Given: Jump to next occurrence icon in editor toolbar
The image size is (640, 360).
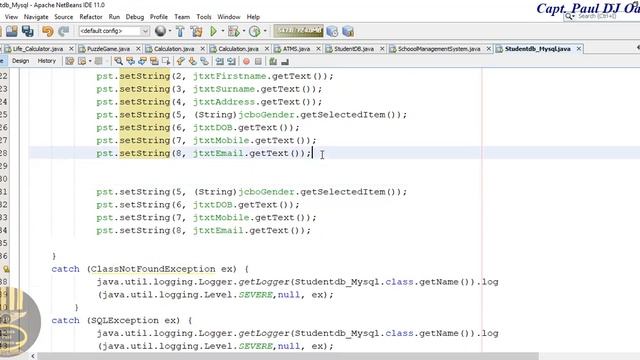Looking at the screenshot, I should [x=142, y=61].
